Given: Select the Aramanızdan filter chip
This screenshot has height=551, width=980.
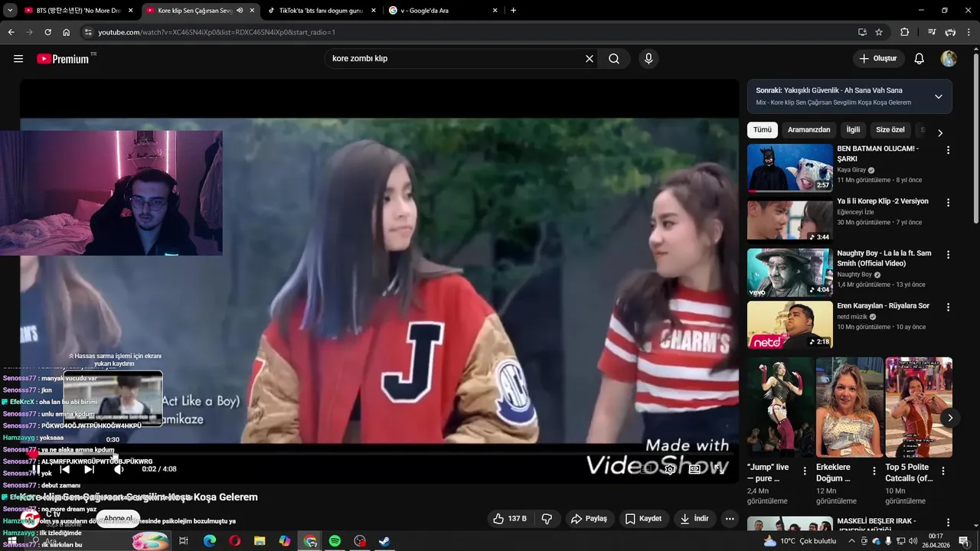Looking at the screenshot, I should [x=808, y=130].
